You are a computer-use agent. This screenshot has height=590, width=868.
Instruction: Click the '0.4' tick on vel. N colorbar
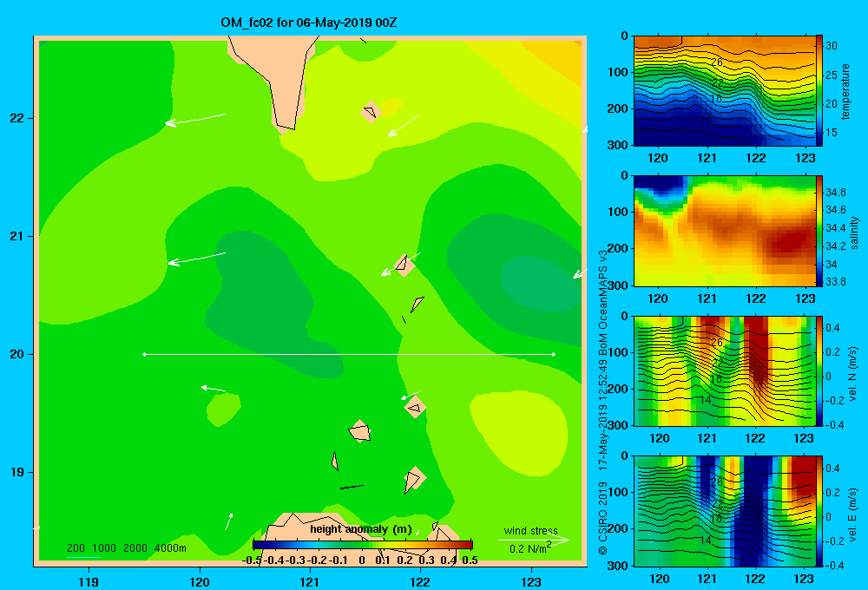point(832,328)
